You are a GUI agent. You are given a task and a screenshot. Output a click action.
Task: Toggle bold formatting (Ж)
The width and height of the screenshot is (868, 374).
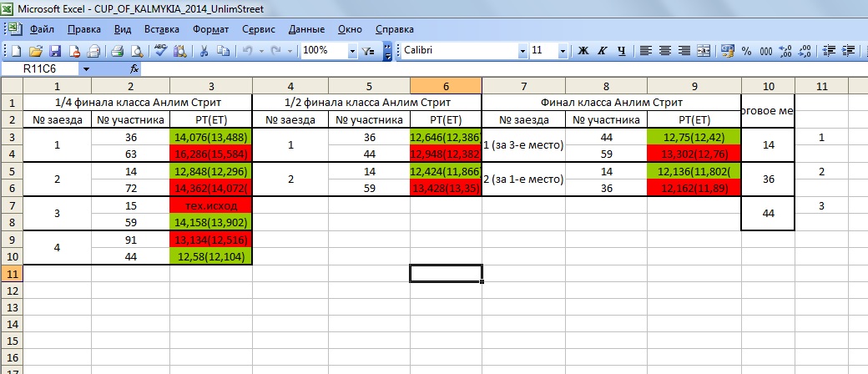pos(583,51)
